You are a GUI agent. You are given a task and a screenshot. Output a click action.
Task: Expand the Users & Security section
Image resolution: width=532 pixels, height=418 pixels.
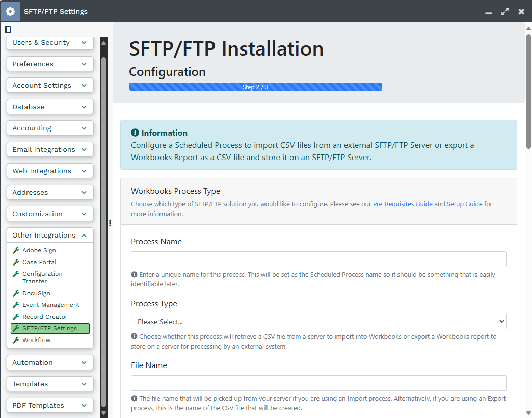(50, 43)
